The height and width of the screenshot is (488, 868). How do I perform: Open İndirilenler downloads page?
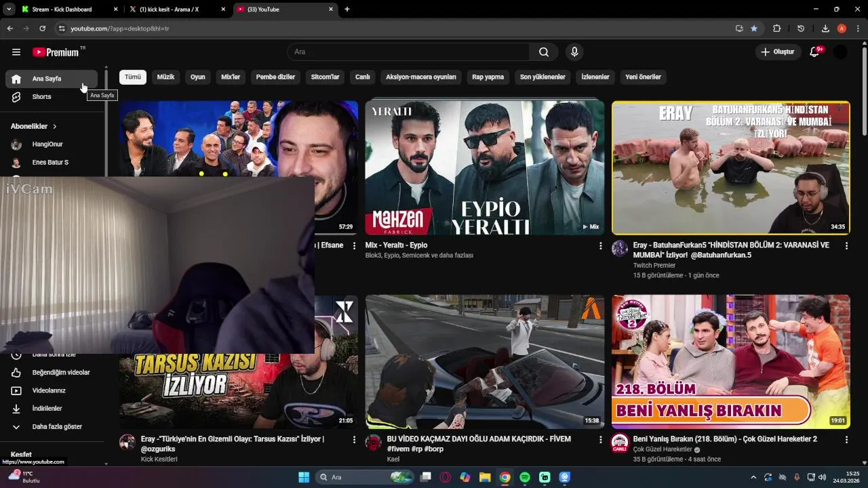coord(52,409)
